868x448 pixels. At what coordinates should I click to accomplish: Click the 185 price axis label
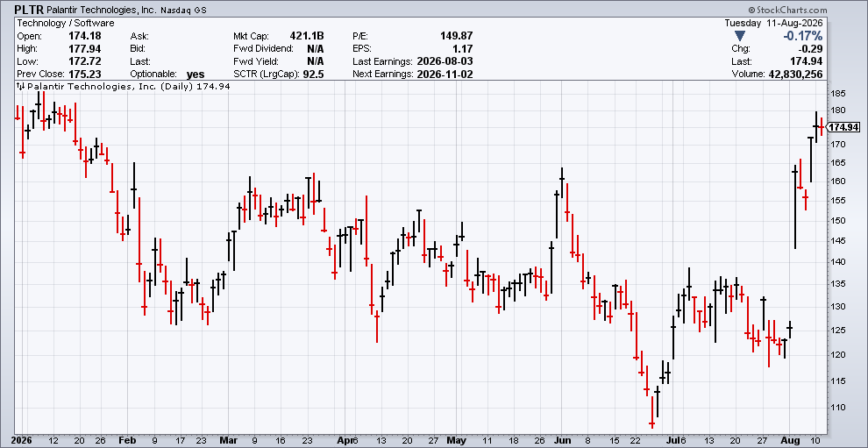point(836,94)
